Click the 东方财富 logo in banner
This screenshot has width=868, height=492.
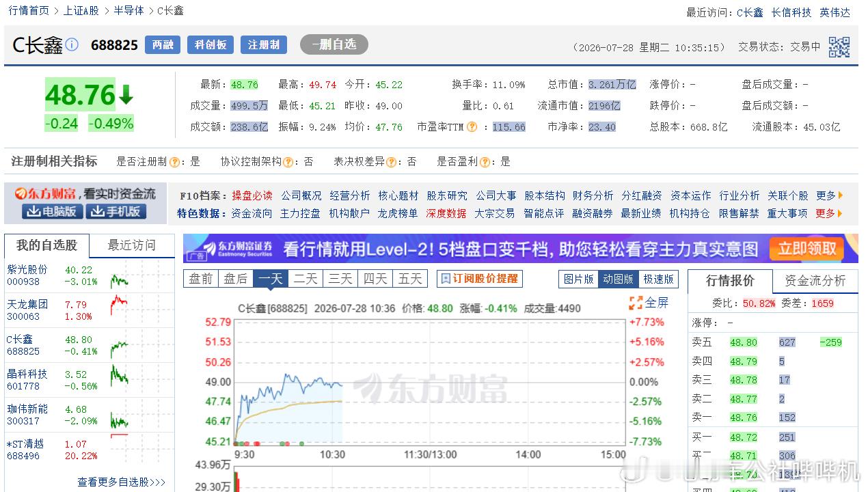point(45,194)
